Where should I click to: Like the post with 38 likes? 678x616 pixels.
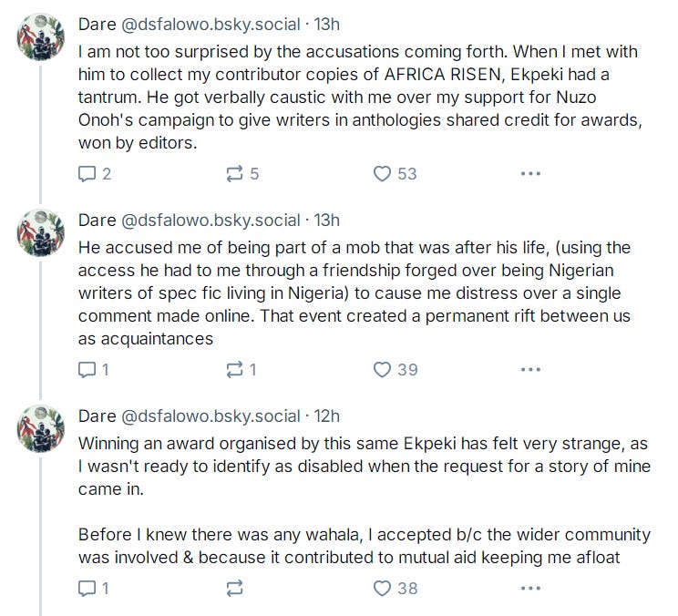pos(383,589)
